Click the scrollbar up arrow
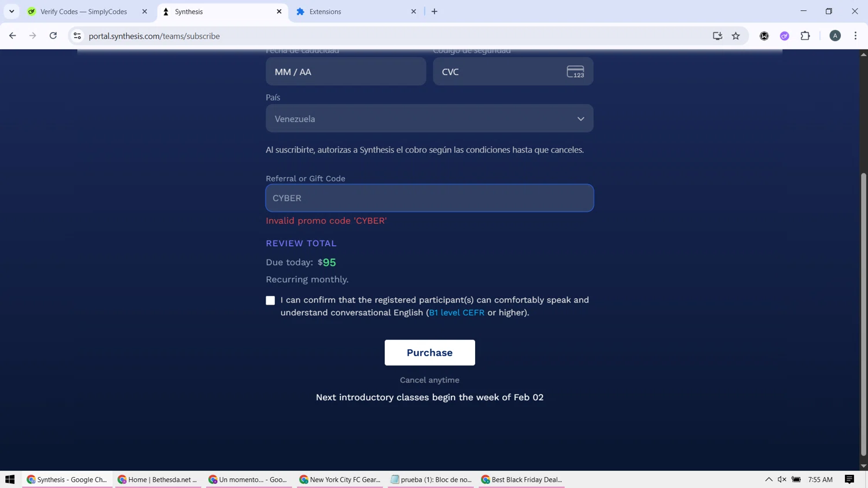 coord(863,54)
